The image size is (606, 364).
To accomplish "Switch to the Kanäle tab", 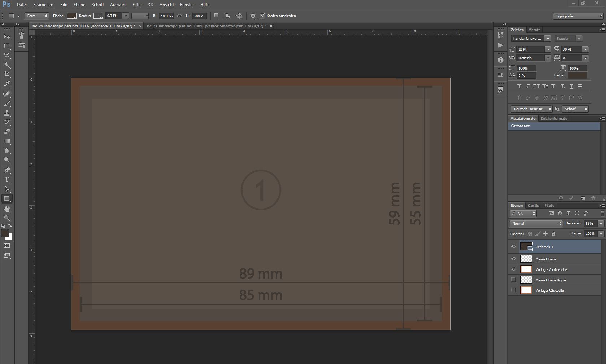I will point(533,206).
